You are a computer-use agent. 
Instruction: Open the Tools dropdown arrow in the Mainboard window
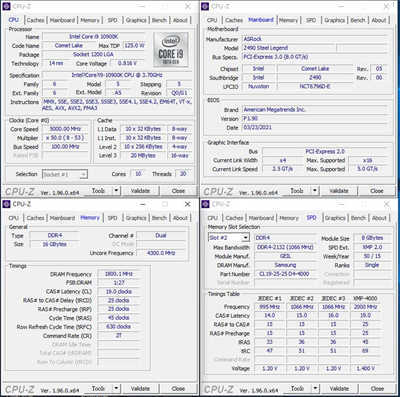315,191
